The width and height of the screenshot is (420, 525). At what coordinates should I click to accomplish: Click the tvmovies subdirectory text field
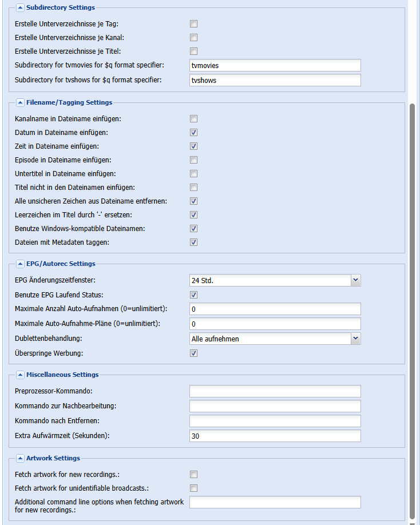tap(275, 66)
